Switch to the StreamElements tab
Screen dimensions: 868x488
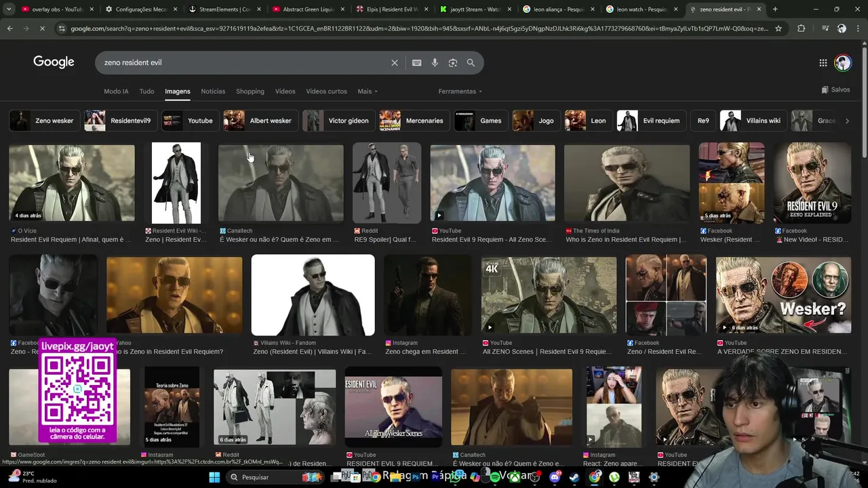coord(224,9)
